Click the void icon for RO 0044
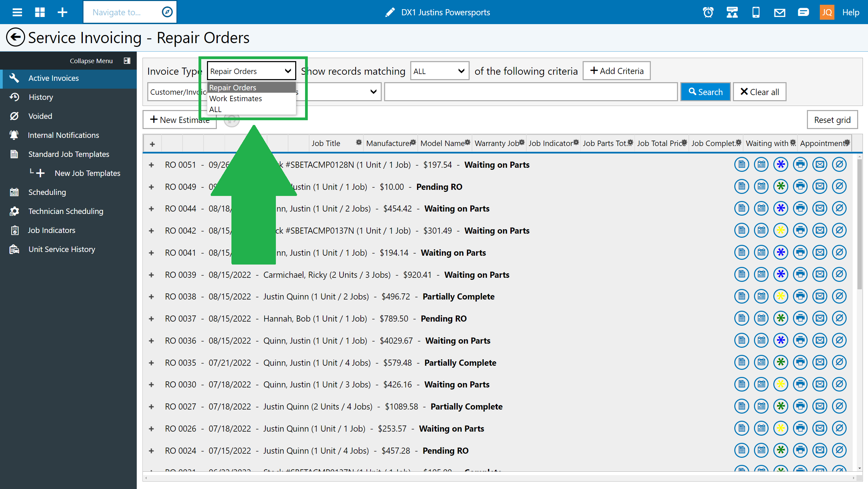 [839, 209]
